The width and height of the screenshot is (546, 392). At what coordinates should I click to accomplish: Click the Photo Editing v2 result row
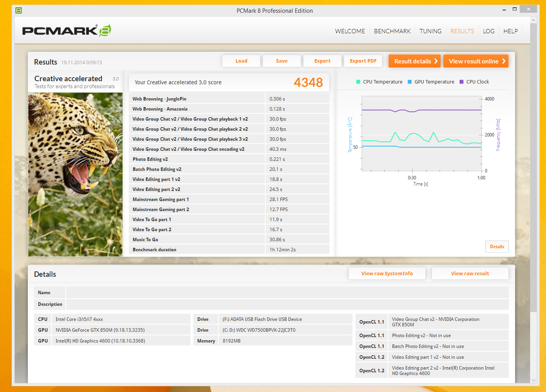click(x=229, y=159)
